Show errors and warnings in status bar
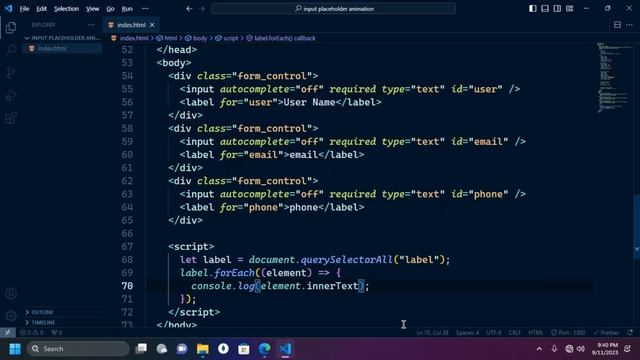 [x=31, y=333]
